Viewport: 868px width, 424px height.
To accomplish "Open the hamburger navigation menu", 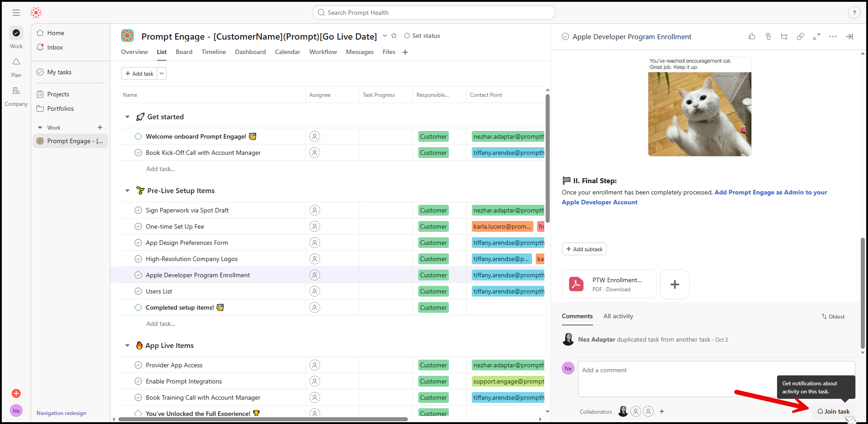I will 16,13.
